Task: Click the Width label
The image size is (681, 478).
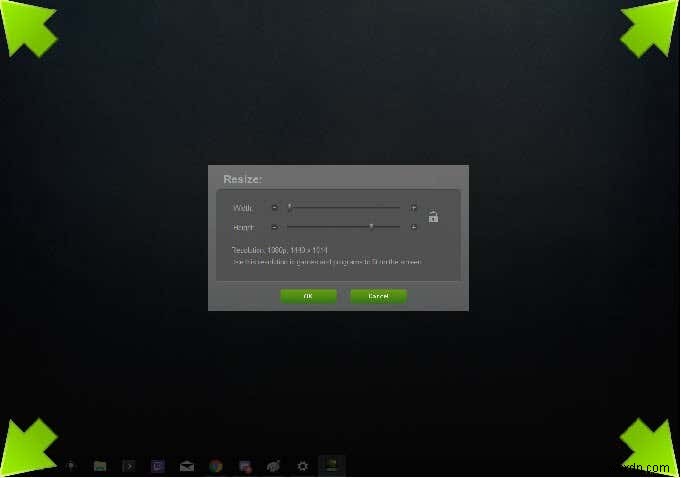Action: [x=242, y=208]
